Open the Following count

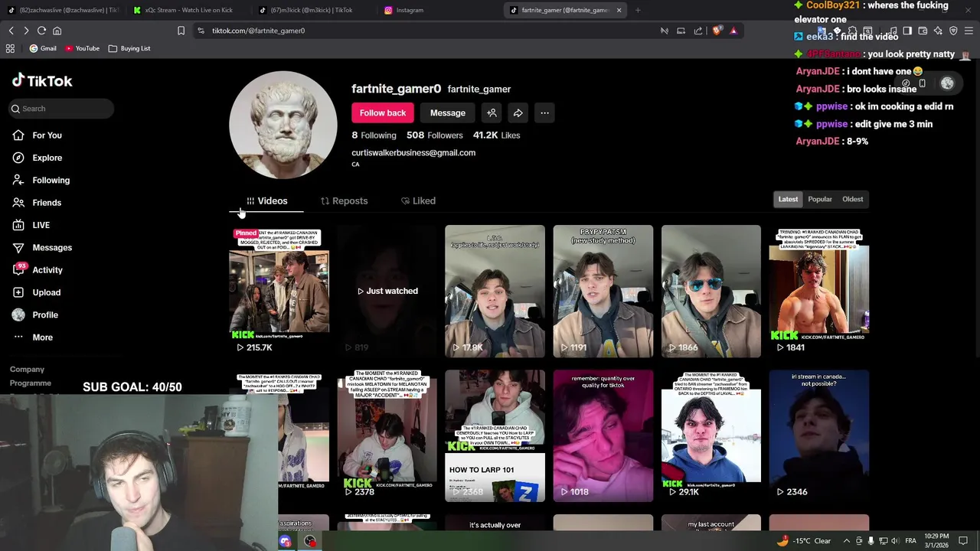pyautogui.click(x=374, y=135)
